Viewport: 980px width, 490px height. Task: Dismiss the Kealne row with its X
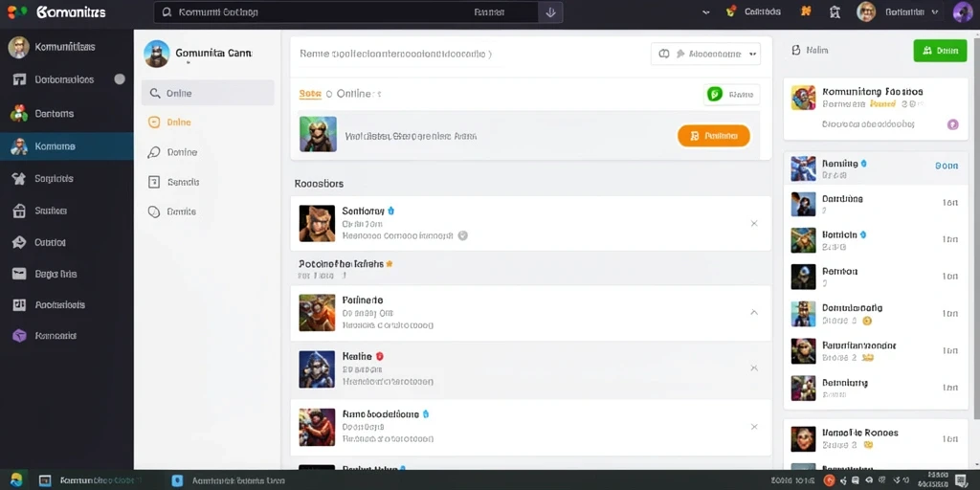click(754, 368)
